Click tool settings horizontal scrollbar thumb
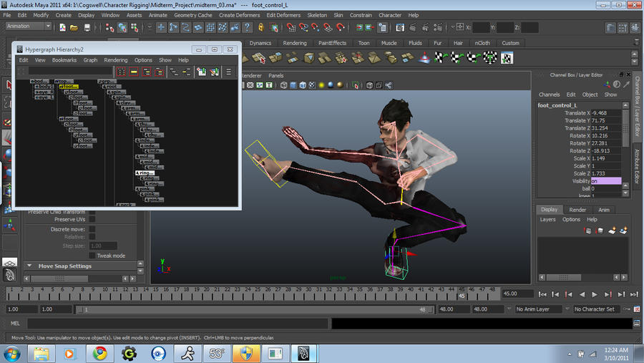 [59, 279]
